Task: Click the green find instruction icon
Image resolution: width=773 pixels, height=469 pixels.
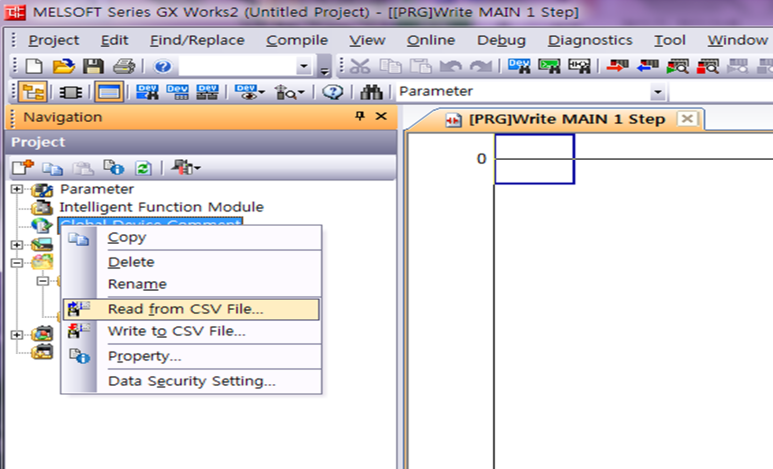Action: tap(549, 66)
